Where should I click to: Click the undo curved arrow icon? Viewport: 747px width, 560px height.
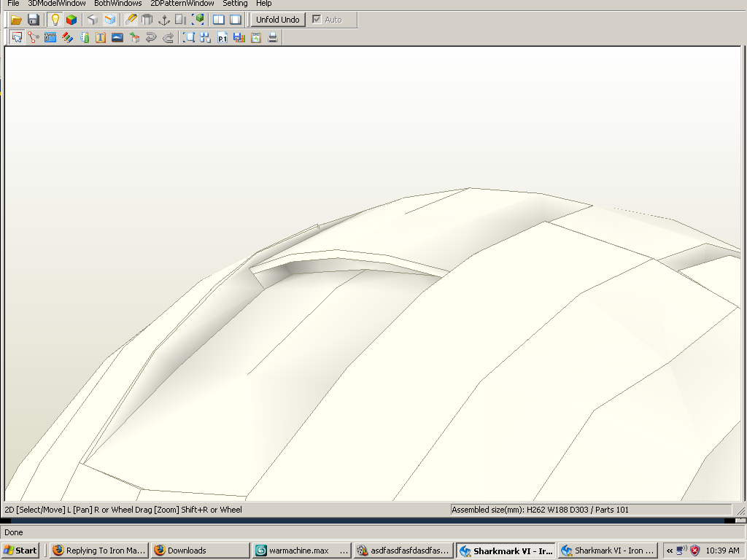tap(151, 38)
